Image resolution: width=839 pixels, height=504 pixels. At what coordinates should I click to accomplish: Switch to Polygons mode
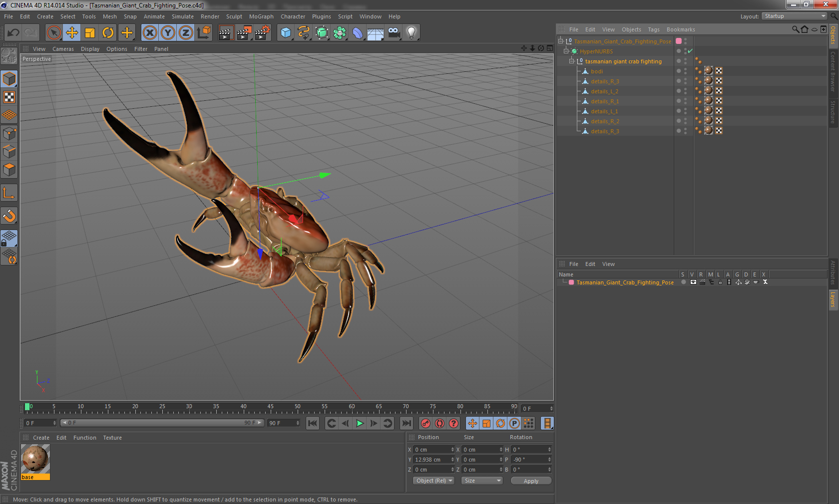pos(9,170)
